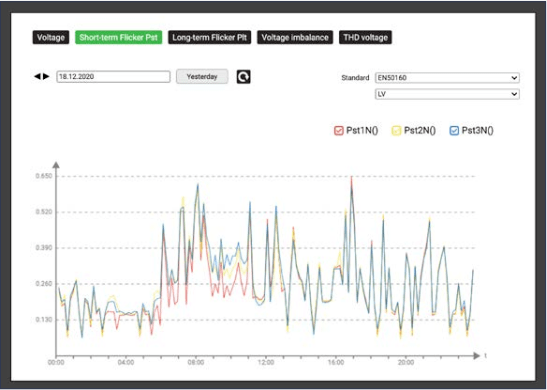Select the Short-term Flicker Pst tab
The height and width of the screenshot is (390, 547).
[x=119, y=38]
